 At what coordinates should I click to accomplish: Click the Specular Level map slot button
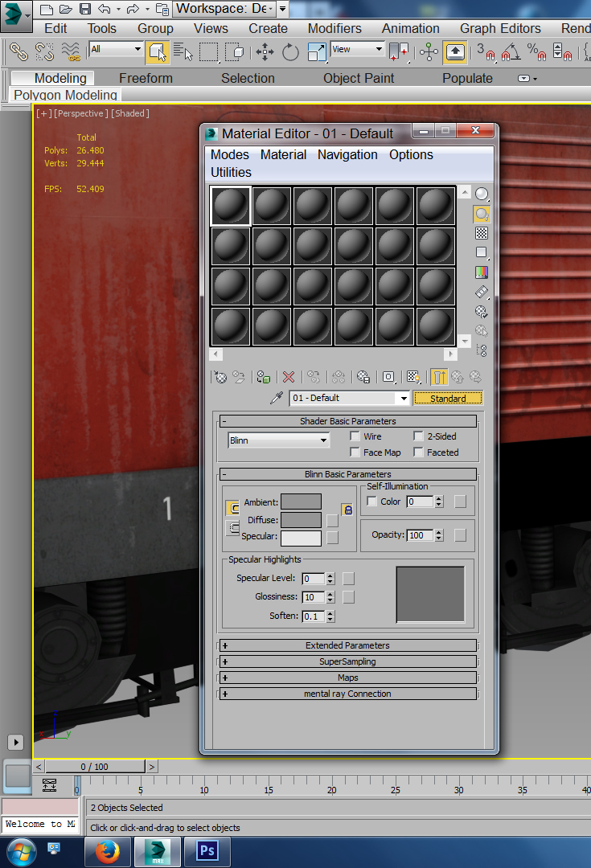tap(348, 579)
